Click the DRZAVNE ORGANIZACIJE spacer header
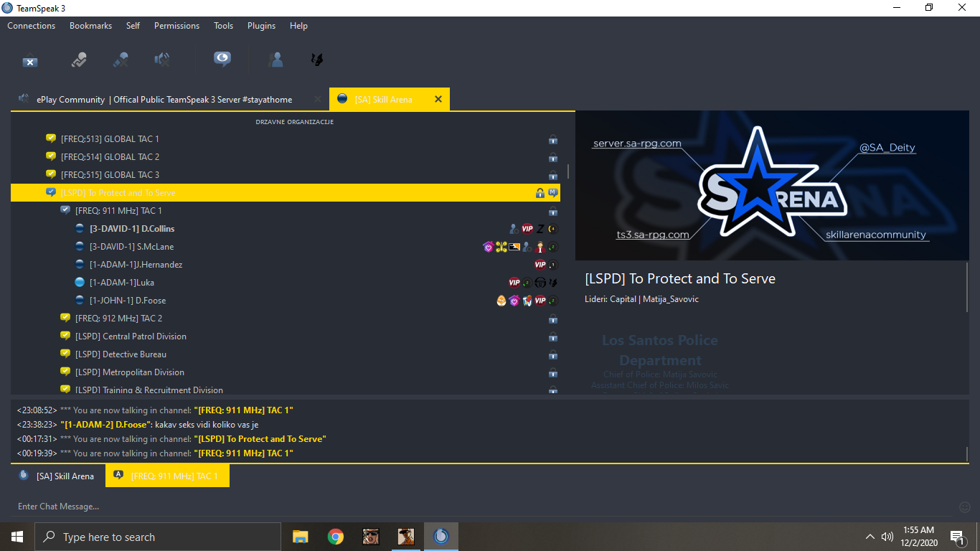Screen dimensions: 980x551 point(294,122)
